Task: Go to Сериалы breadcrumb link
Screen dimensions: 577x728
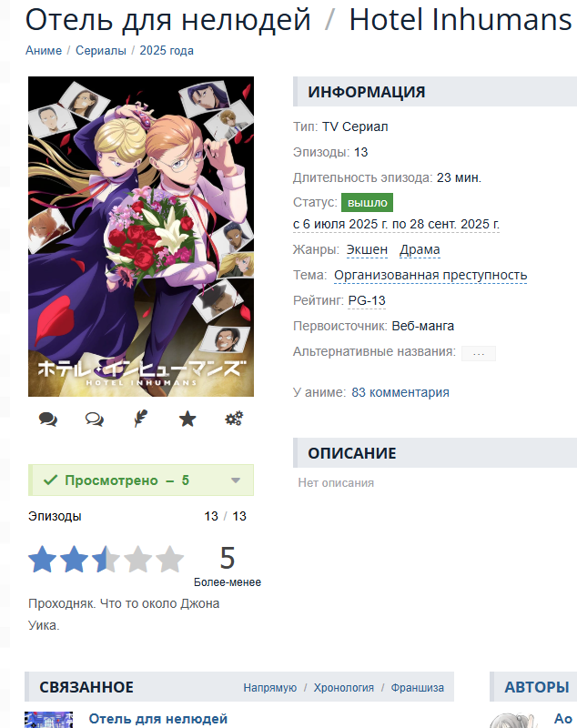Action: point(101,51)
